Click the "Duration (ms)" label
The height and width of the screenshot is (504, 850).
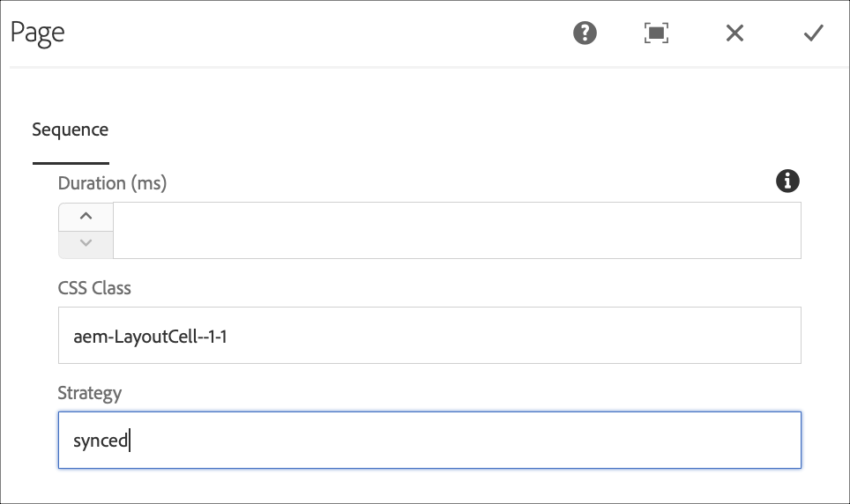[x=112, y=183]
